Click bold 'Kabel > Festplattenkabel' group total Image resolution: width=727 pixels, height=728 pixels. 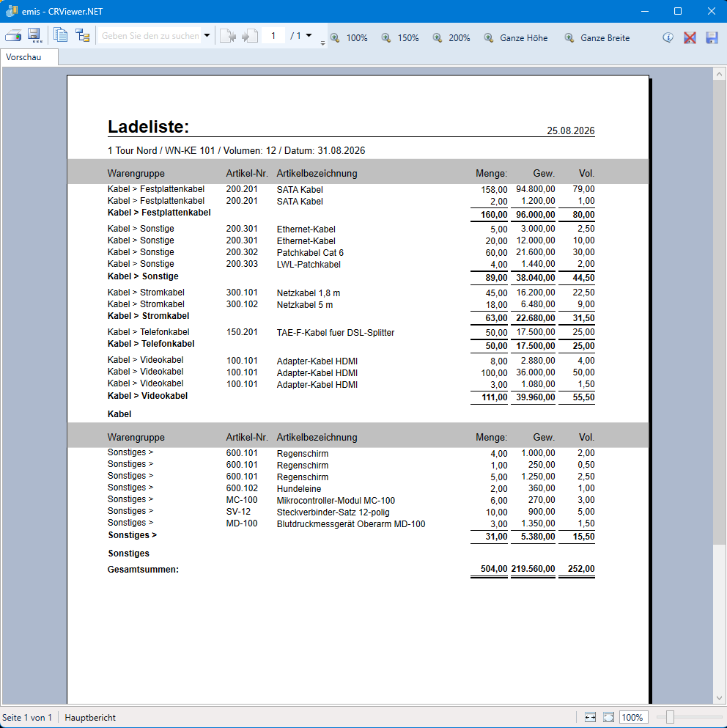point(159,212)
